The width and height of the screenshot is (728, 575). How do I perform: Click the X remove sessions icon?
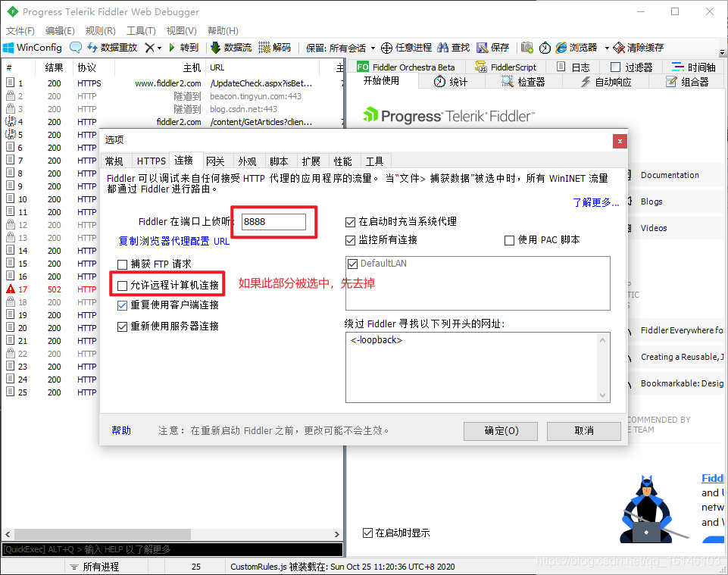(x=149, y=48)
